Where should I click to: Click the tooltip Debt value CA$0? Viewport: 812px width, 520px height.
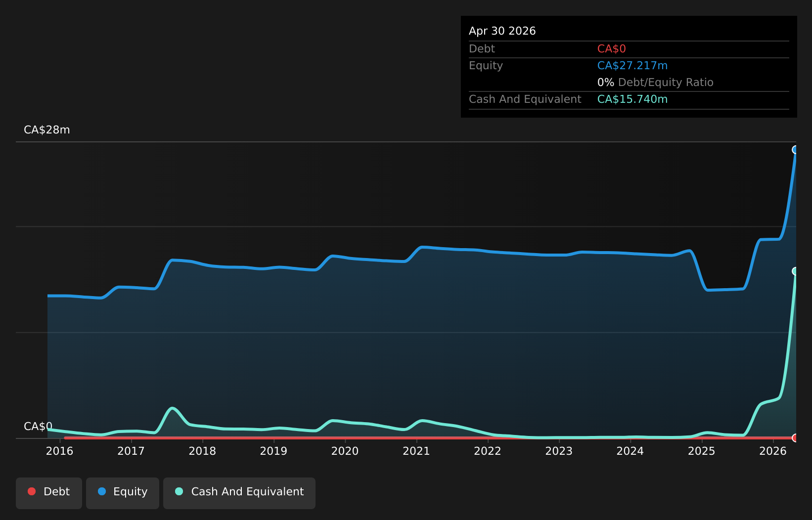(612, 49)
